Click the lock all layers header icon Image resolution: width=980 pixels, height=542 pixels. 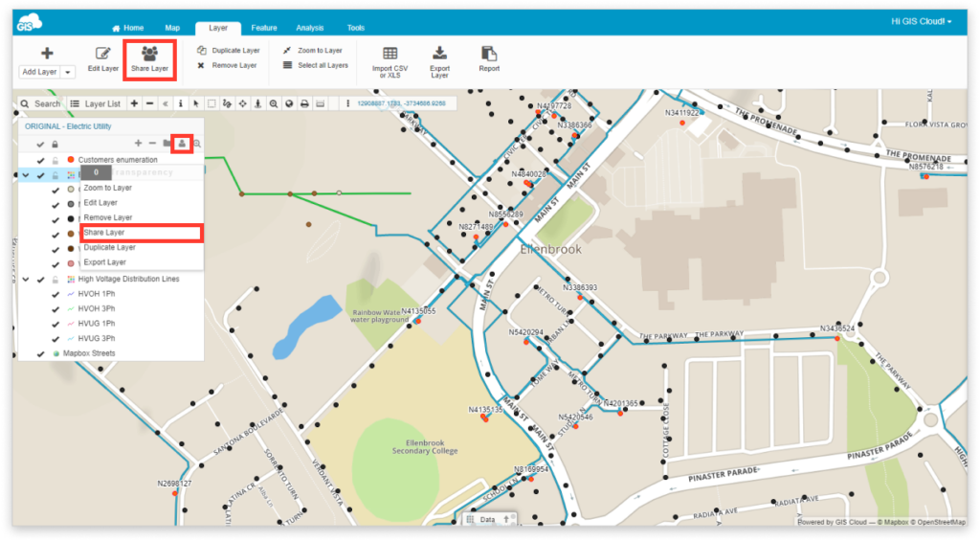[55, 145]
